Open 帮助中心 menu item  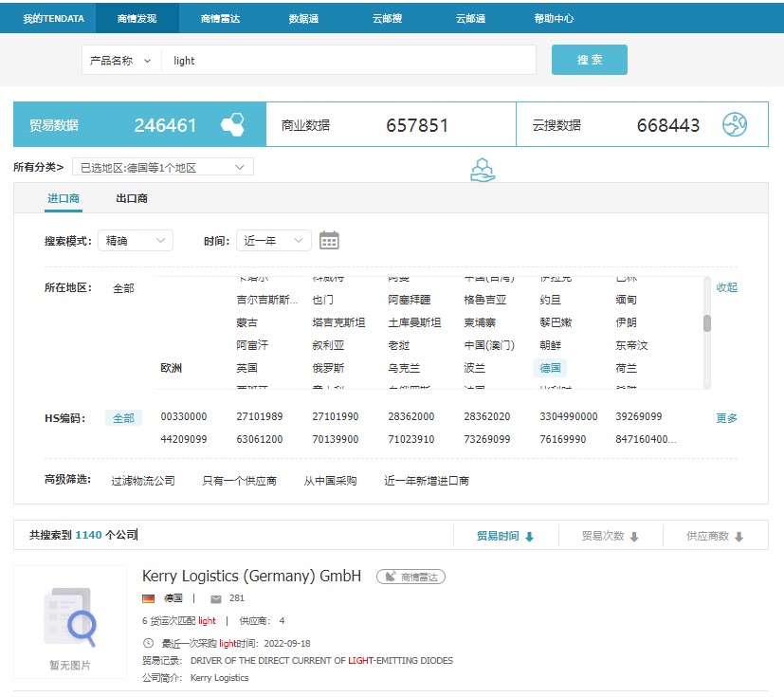(x=554, y=19)
